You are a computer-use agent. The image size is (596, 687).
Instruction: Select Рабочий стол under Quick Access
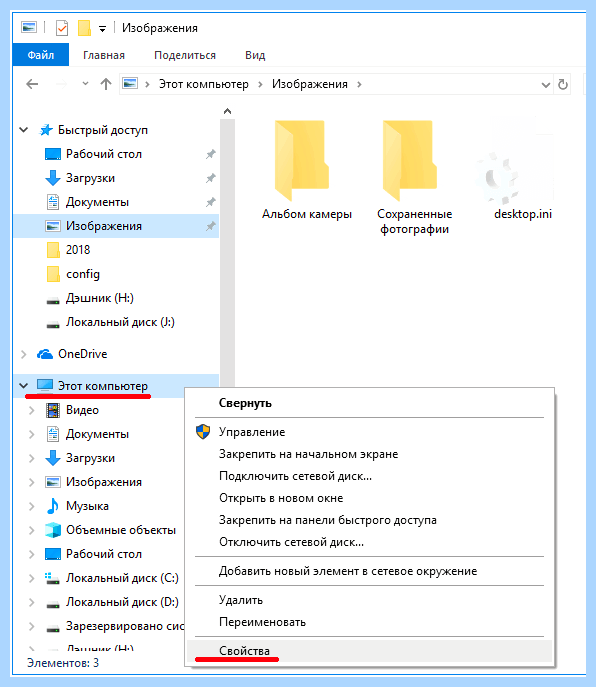coord(104,154)
